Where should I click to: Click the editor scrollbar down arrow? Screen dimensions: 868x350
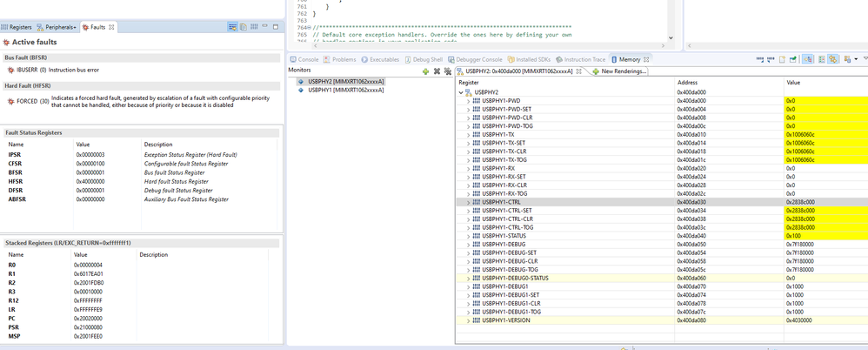point(671,37)
